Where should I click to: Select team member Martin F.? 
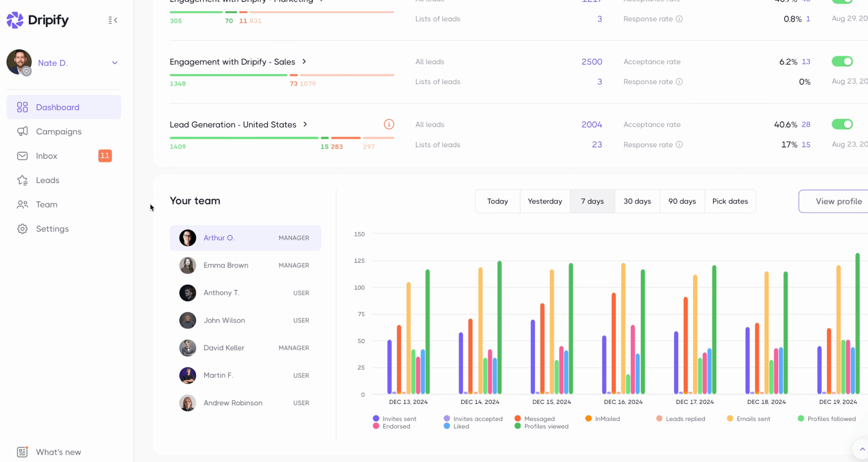[245, 375]
